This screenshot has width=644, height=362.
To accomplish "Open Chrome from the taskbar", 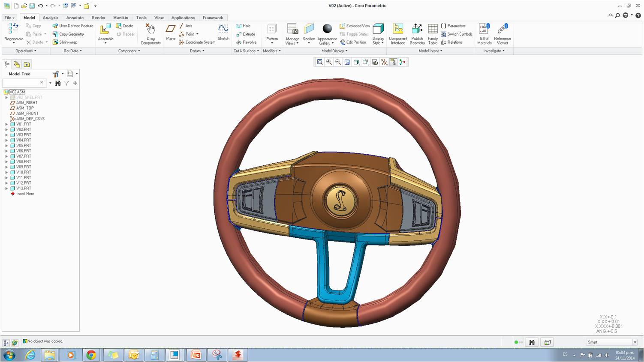I will click(x=91, y=355).
